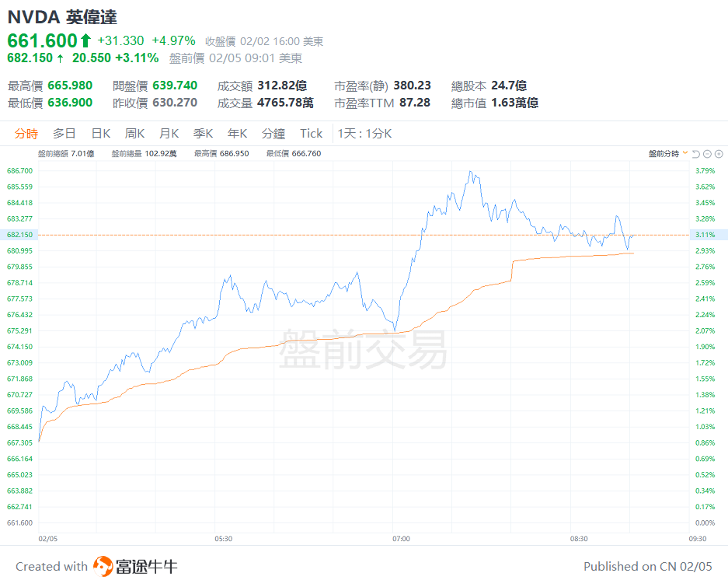Viewport: 728px width, 587px height.
Task: Click the 盤前總量 102.92萬 label
Action: point(144,153)
